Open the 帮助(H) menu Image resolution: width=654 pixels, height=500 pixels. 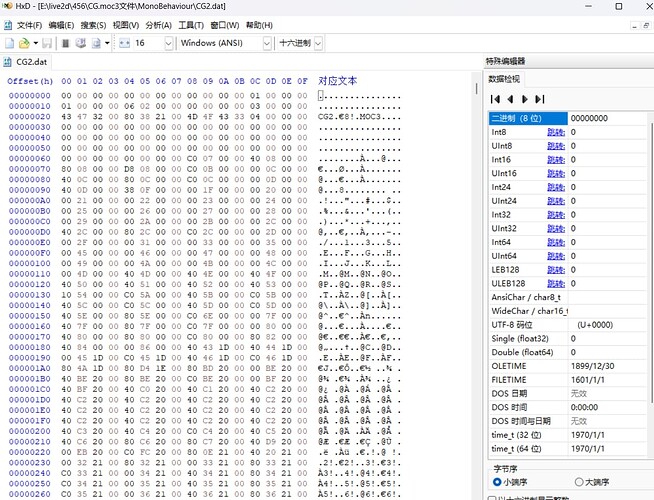coord(259,25)
